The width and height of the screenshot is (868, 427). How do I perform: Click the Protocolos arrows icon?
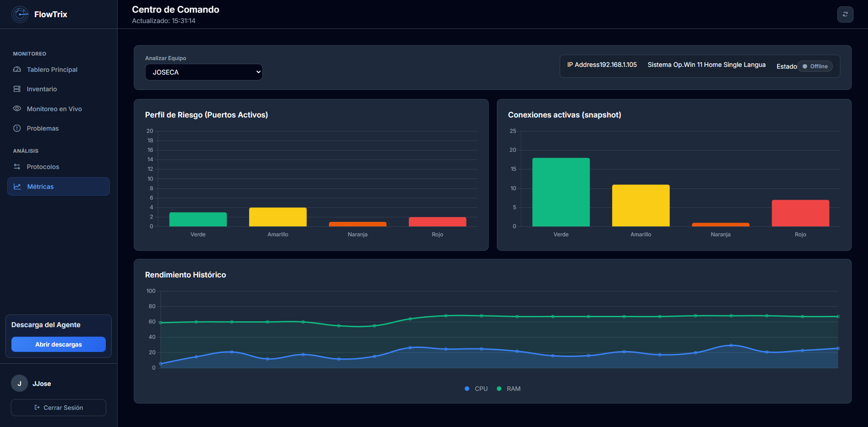pyautogui.click(x=17, y=167)
